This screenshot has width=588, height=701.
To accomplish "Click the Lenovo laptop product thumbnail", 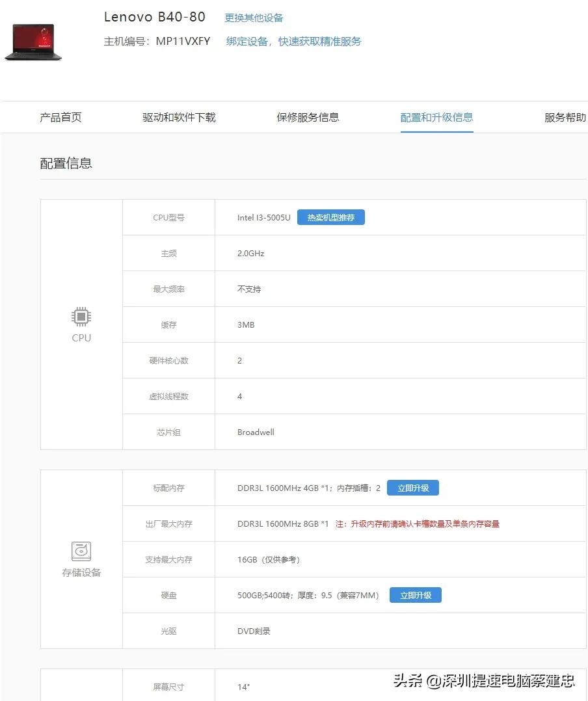I will tap(33, 41).
